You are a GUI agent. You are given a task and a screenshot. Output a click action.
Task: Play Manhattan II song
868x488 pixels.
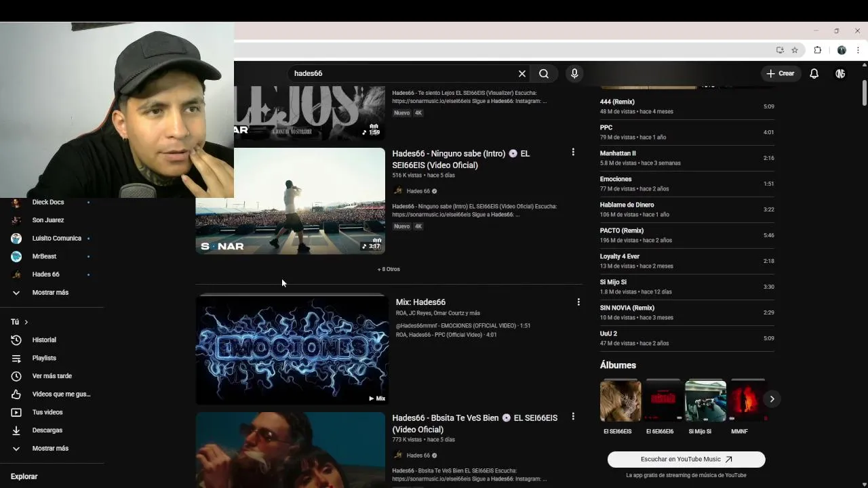tap(687, 158)
